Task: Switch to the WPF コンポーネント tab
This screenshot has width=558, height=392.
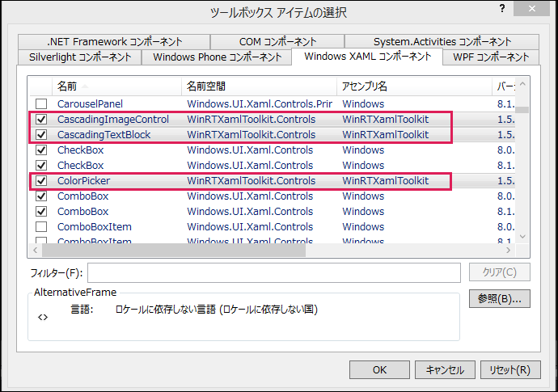Action: 491,57
